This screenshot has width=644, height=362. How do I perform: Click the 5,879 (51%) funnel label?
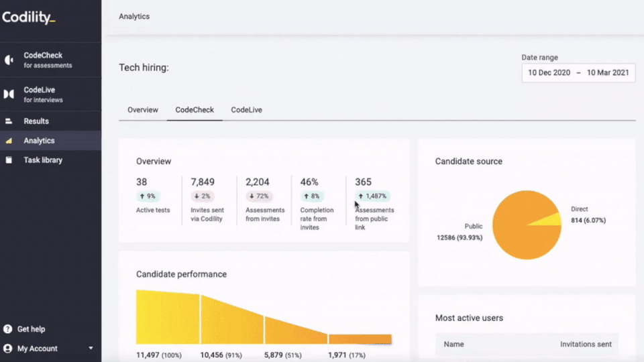point(282,355)
